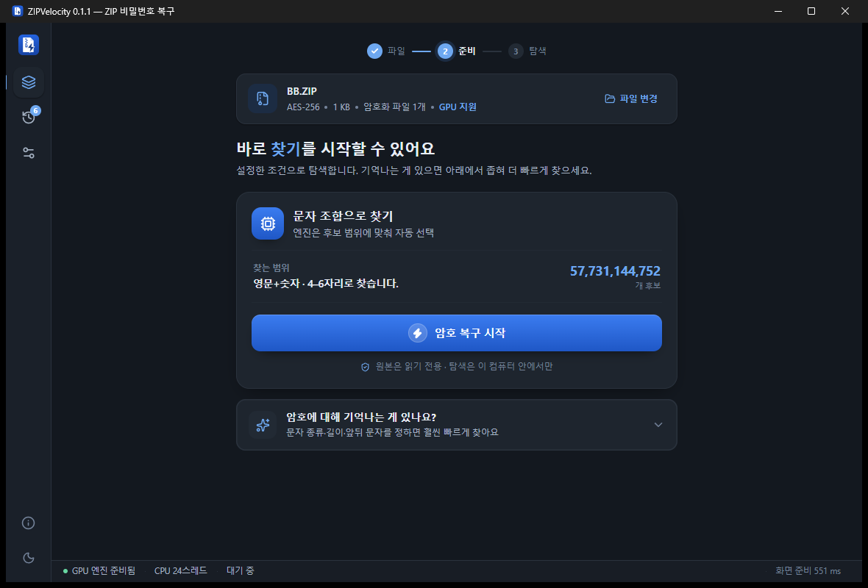Image resolution: width=868 pixels, height=588 pixels.
Task: Go back to the 파일 step
Action: click(x=386, y=51)
